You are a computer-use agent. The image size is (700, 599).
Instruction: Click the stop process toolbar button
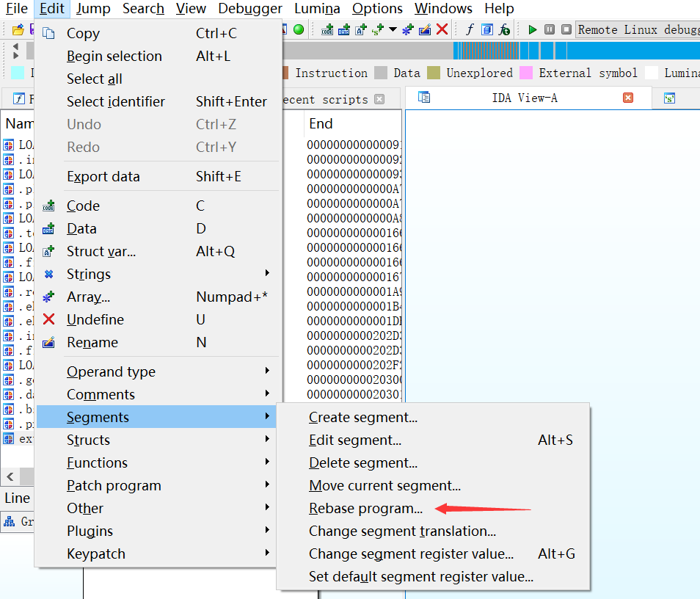tap(566, 30)
